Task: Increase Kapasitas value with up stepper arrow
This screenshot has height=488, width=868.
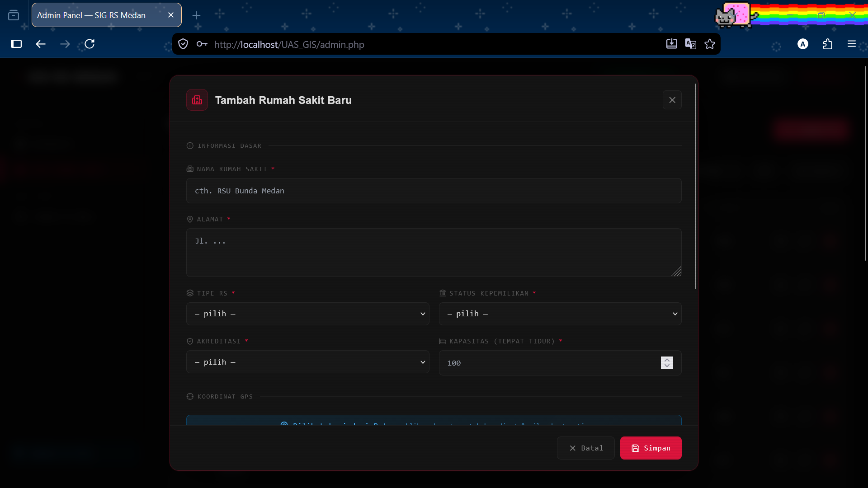Action: (667, 360)
